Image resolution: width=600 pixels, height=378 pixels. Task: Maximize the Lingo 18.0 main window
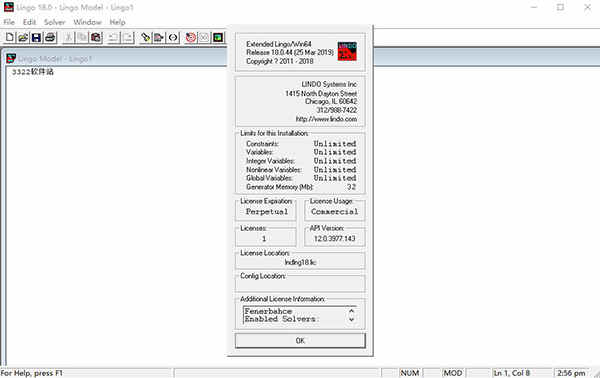click(x=560, y=7)
